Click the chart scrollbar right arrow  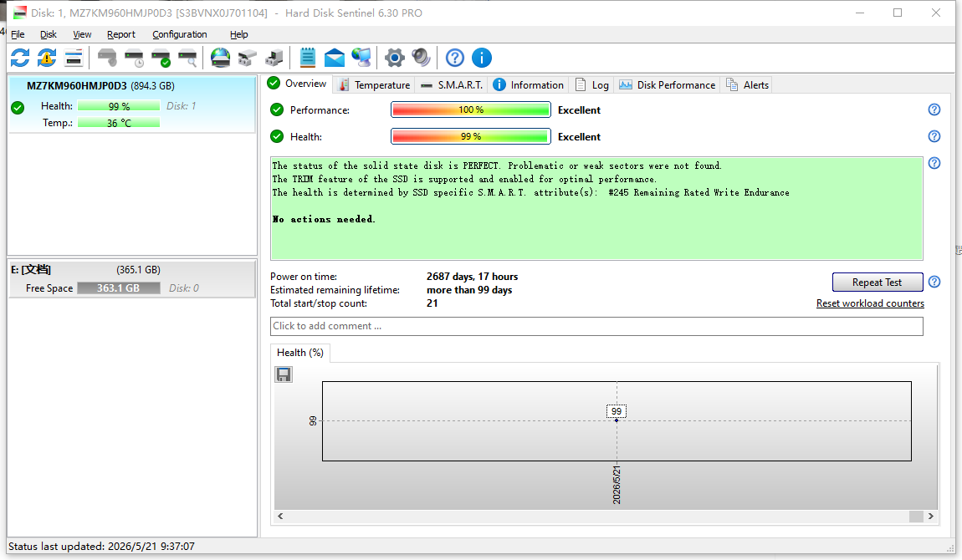click(931, 516)
